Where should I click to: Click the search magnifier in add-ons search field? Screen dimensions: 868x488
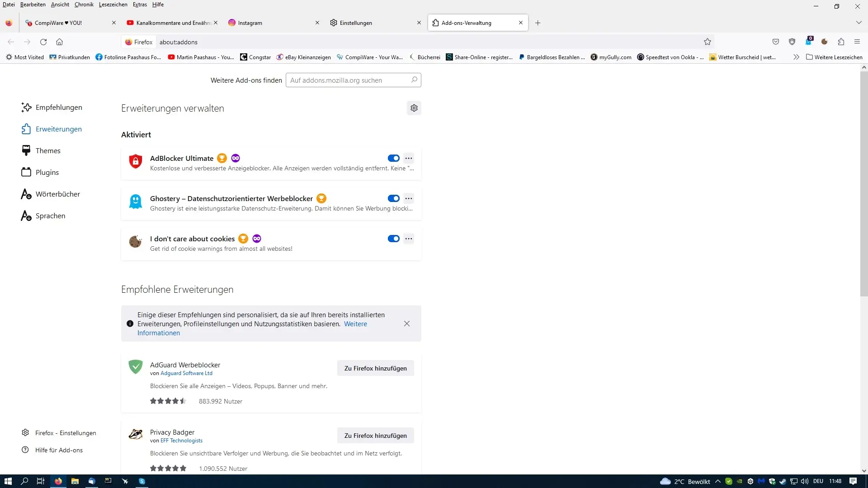click(414, 80)
